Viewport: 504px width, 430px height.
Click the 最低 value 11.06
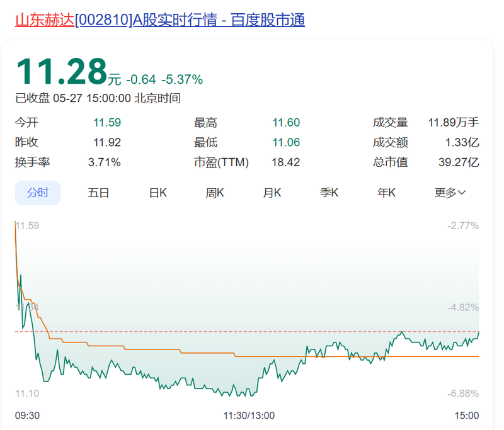(x=286, y=142)
